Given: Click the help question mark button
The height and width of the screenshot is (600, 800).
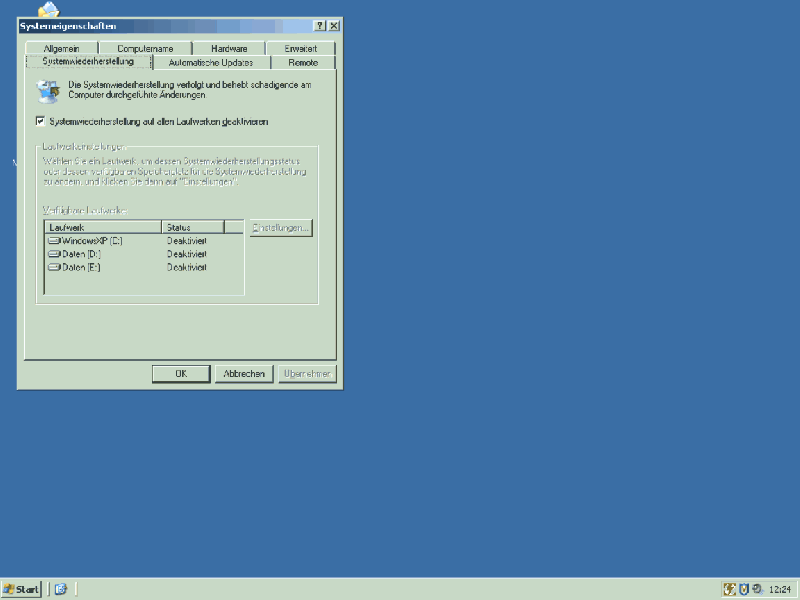Looking at the screenshot, I should (320, 26).
